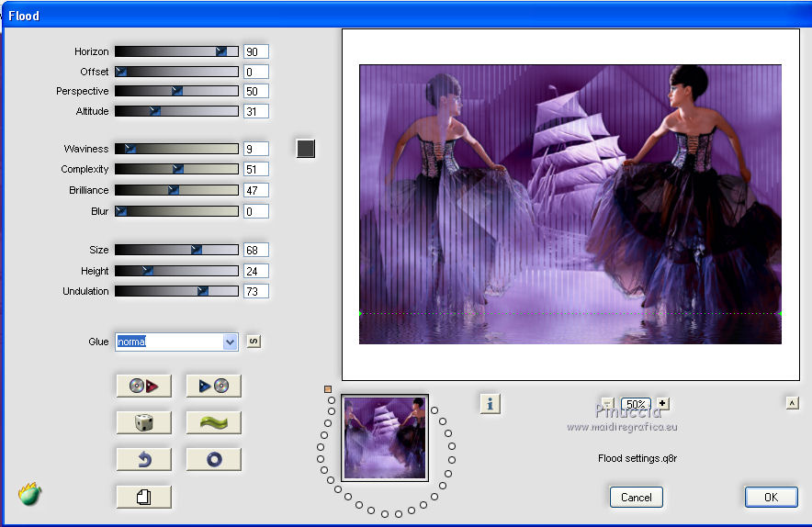Click the Blur value field

256,211
